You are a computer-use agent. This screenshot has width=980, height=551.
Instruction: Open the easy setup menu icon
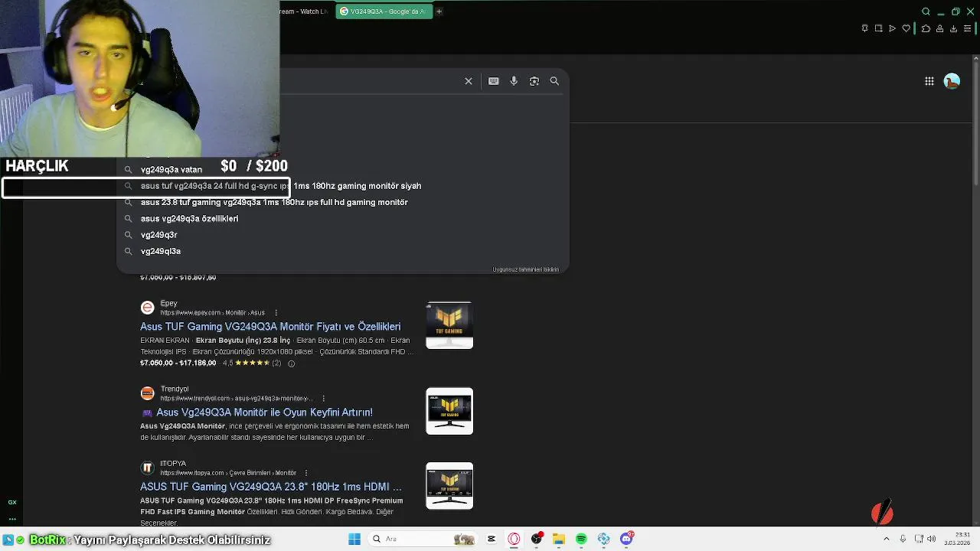(967, 28)
